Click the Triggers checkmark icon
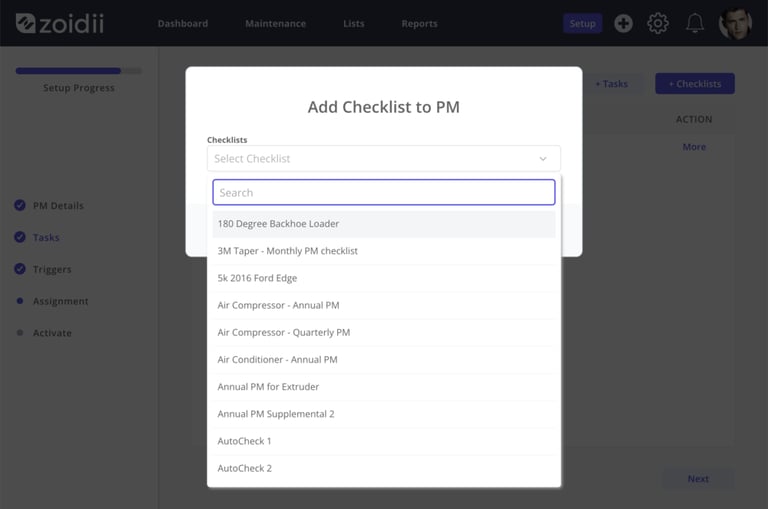 point(20,269)
